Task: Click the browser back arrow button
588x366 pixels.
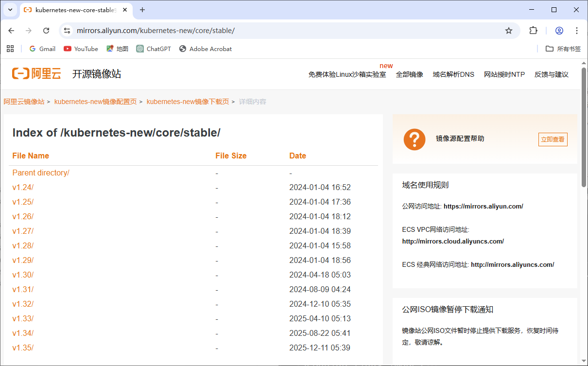Action: pyautogui.click(x=11, y=31)
